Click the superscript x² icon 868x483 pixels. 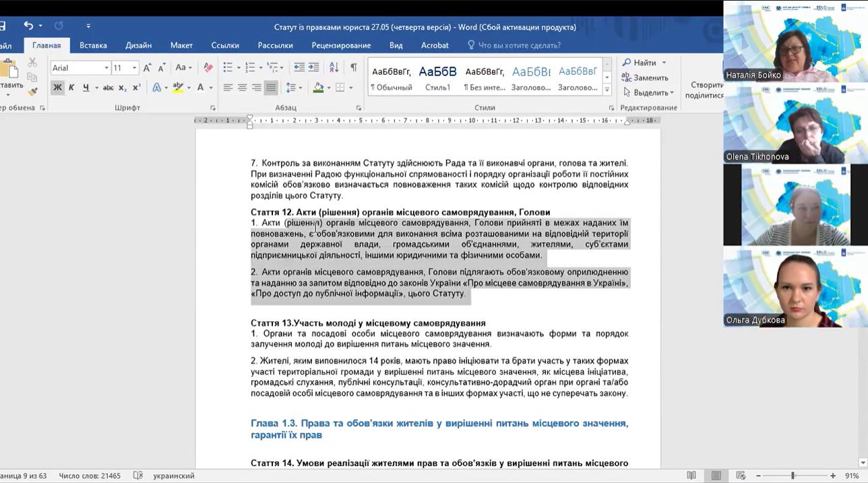[x=136, y=88]
